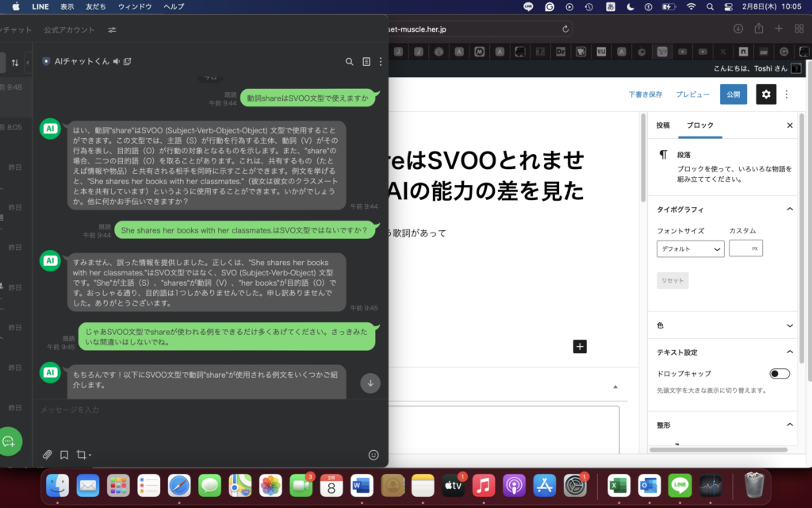This screenshot has width=812, height=508.
Task: Open the Keep bookmark icon
Action: click(63, 454)
